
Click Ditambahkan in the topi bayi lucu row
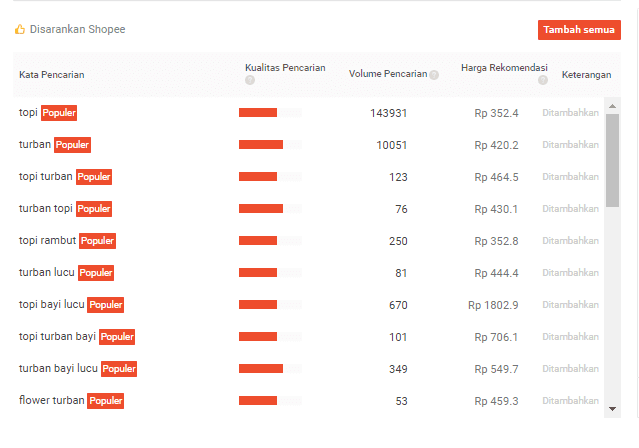coord(570,305)
